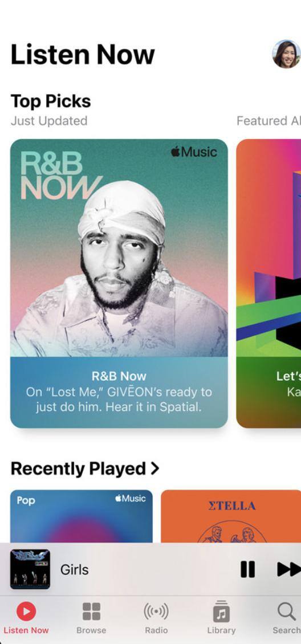Viewport: 301px width, 644px height.
Task: Tap the Listen Now play icon
Action: coord(26,612)
